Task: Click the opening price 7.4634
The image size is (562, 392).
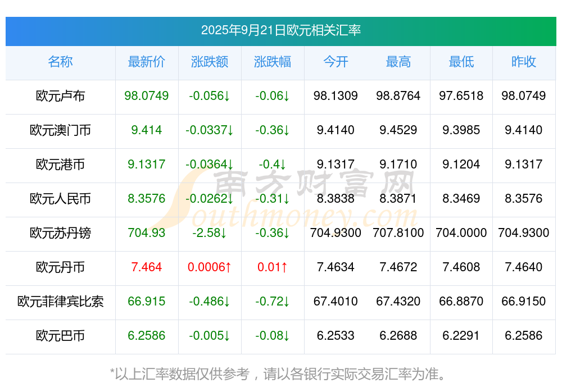Action: [336, 267]
